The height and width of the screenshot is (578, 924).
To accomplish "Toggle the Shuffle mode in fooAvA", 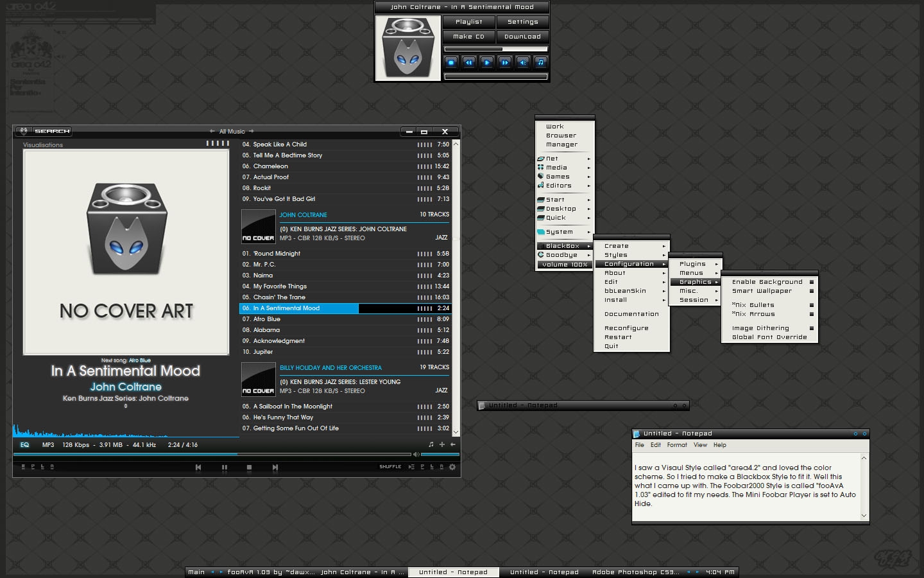I will [x=390, y=467].
